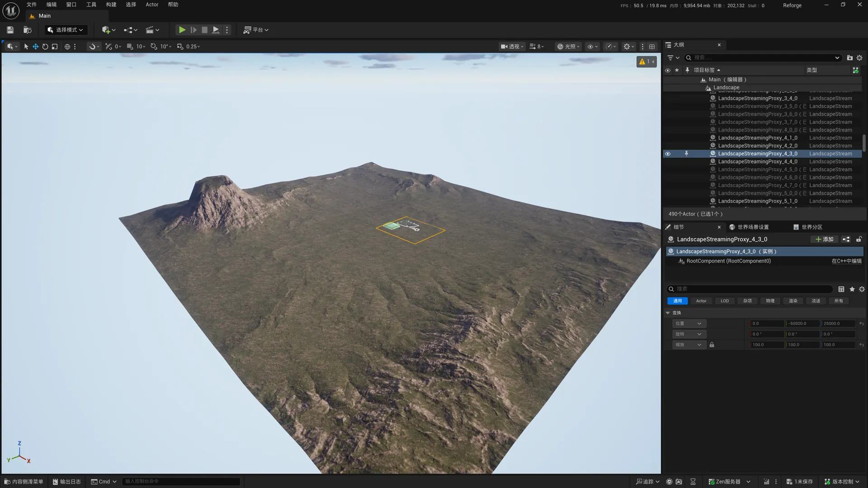Hide LandscapeStreamingProxy_4_3_0 via eye icon
The height and width of the screenshot is (488, 868).
tap(668, 154)
